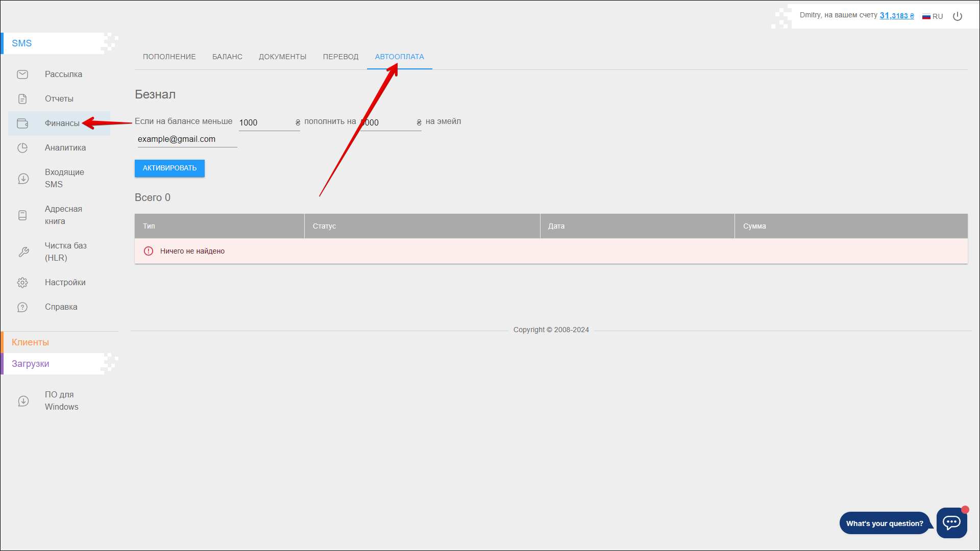Open the live chat bubble icon

click(951, 522)
